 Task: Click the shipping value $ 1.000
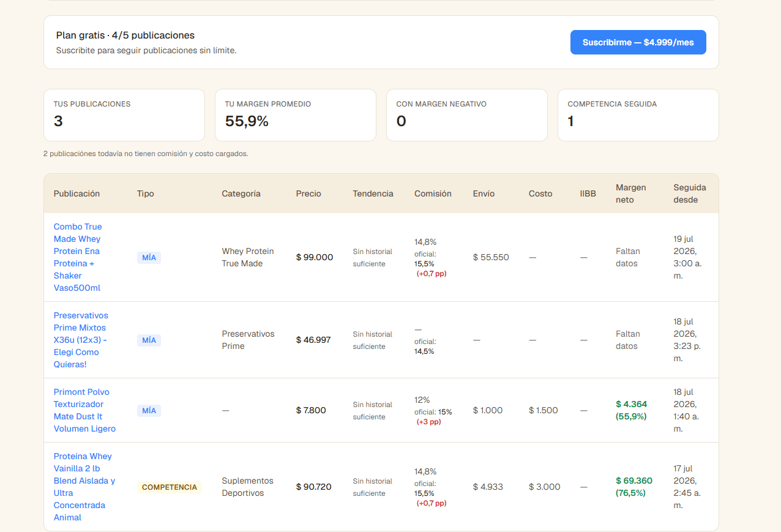(488, 410)
